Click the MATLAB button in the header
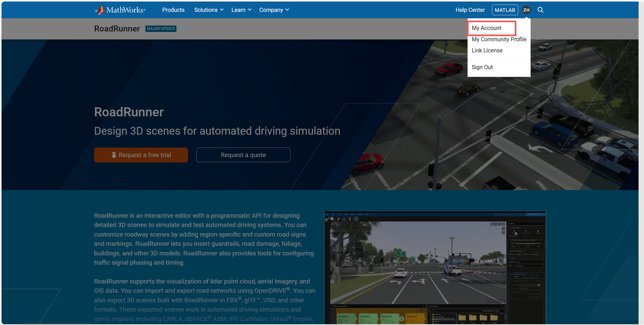 pyautogui.click(x=505, y=10)
